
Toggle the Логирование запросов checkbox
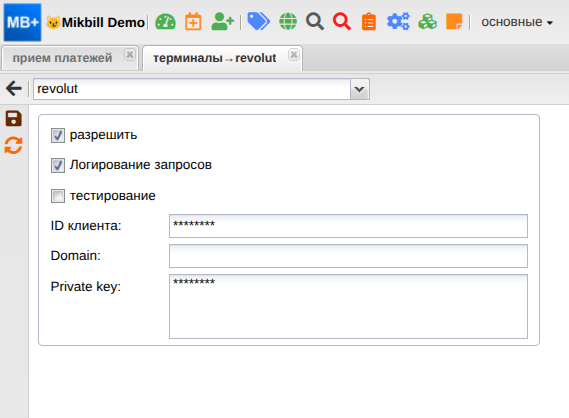[58, 165]
